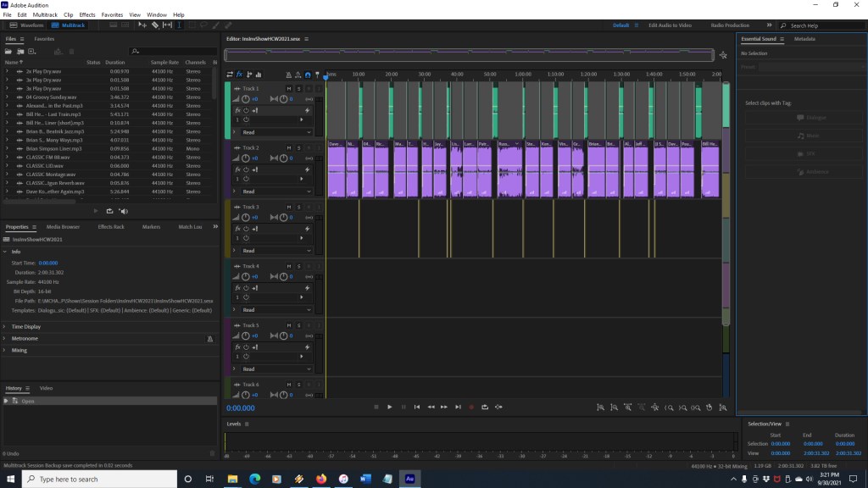The height and width of the screenshot is (488, 868).
Task: Select the Razor tool in toolbar
Action: 154,25
